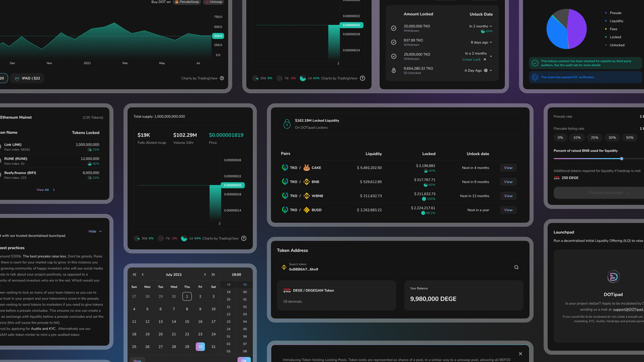Select 30% Pancake listing rate chip
Viewport: 644px width, 362px height.
[612, 138]
